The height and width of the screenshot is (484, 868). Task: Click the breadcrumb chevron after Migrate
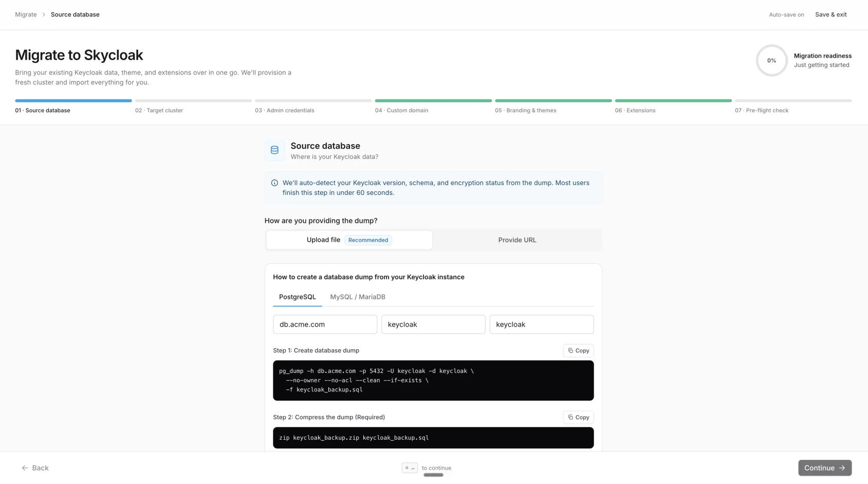tap(44, 14)
